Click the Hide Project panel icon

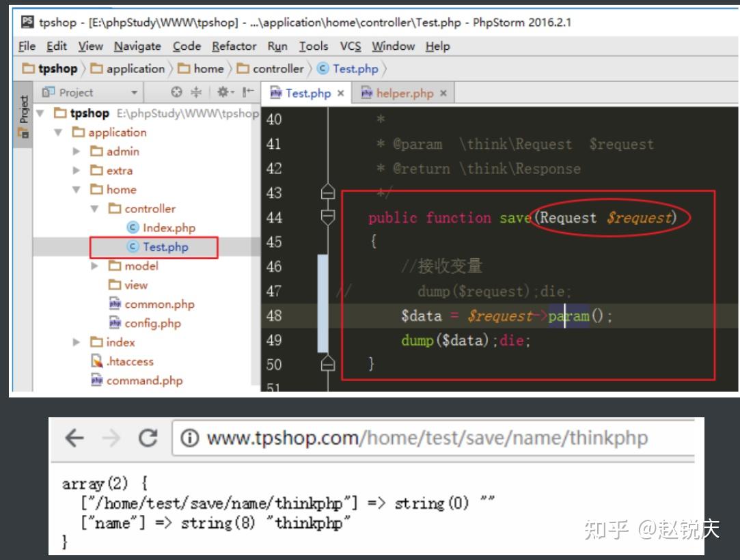click(247, 92)
